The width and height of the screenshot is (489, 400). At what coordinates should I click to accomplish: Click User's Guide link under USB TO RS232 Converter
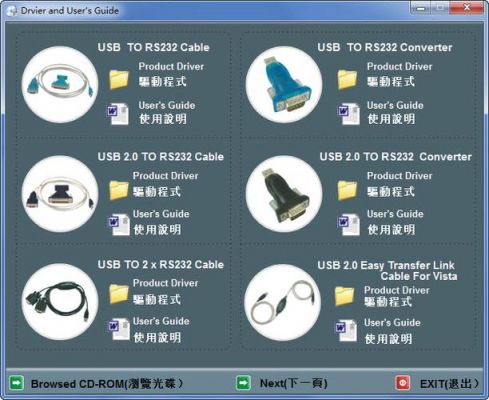(395, 105)
